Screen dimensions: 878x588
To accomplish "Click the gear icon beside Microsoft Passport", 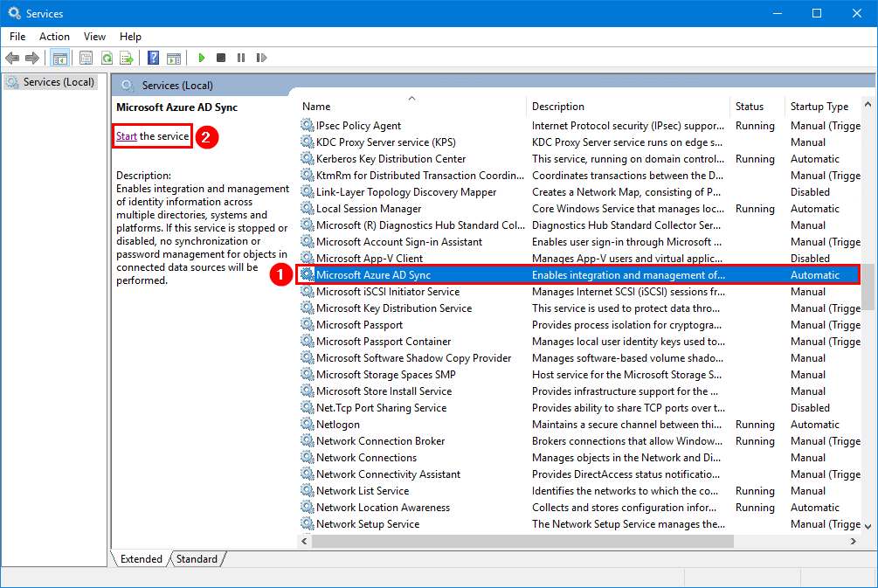I will click(307, 325).
